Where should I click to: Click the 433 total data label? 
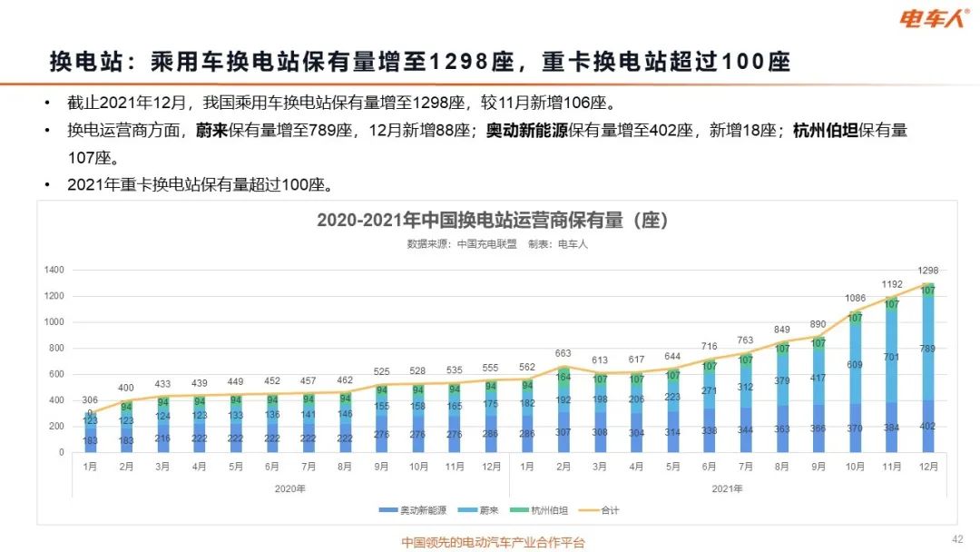point(162,384)
